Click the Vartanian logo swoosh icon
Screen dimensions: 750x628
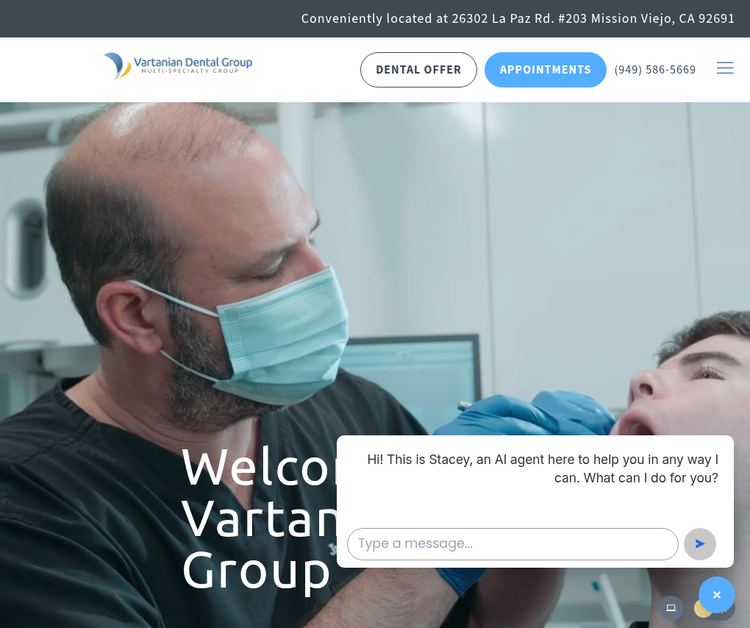point(117,66)
